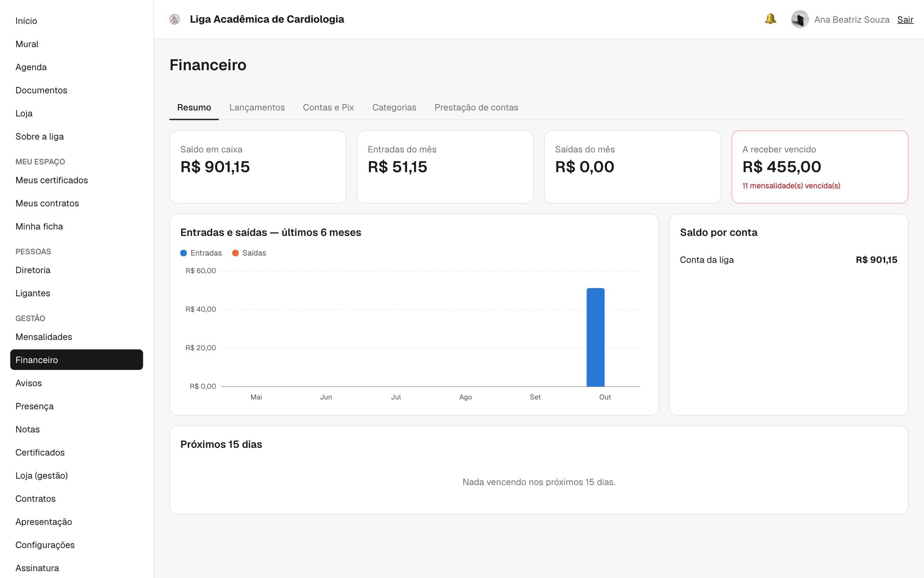This screenshot has width=924, height=578.
Task: Navigate to Documentos
Action: tap(77, 90)
